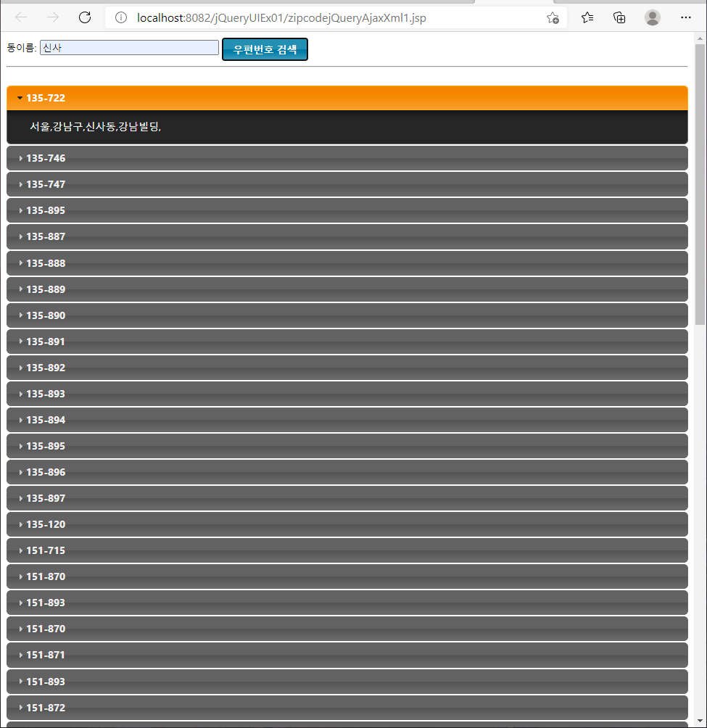The height and width of the screenshot is (728, 707).
Task: Add this page to favorites
Action: click(x=553, y=17)
